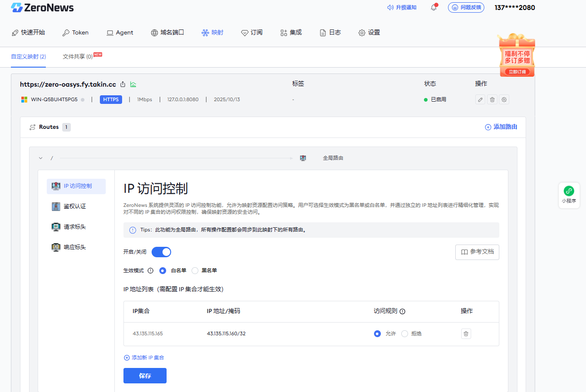Click the 添加新 IP 集合 link

coord(144,358)
